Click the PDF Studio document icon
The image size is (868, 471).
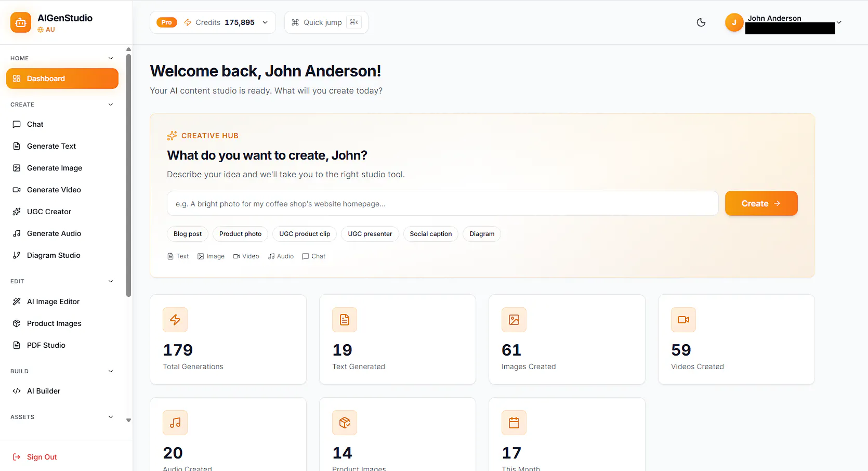(17, 345)
